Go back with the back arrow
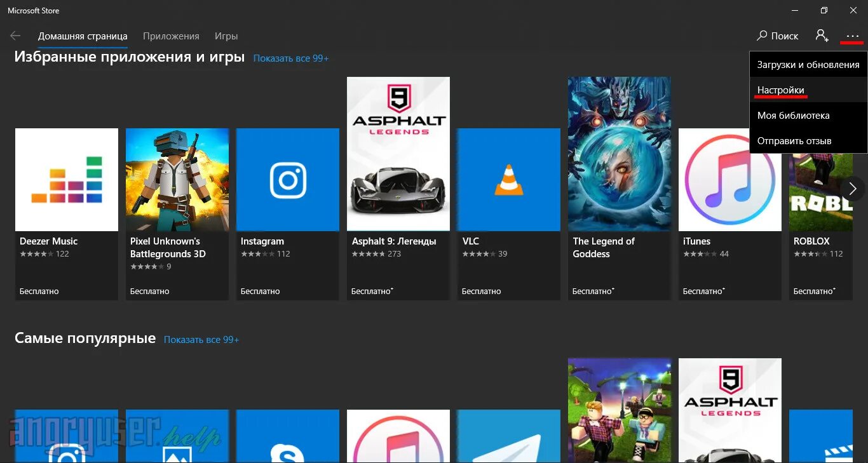The width and height of the screenshot is (868, 463). tap(15, 36)
